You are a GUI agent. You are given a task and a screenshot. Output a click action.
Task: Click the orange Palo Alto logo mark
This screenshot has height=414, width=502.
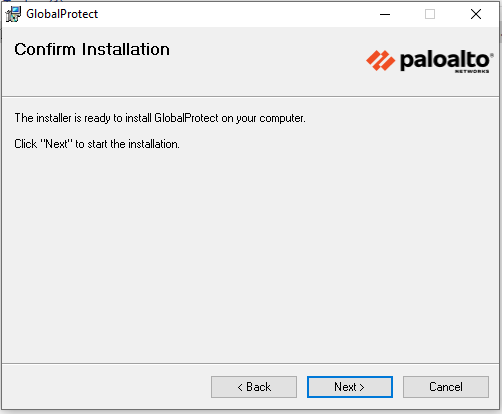(380, 60)
